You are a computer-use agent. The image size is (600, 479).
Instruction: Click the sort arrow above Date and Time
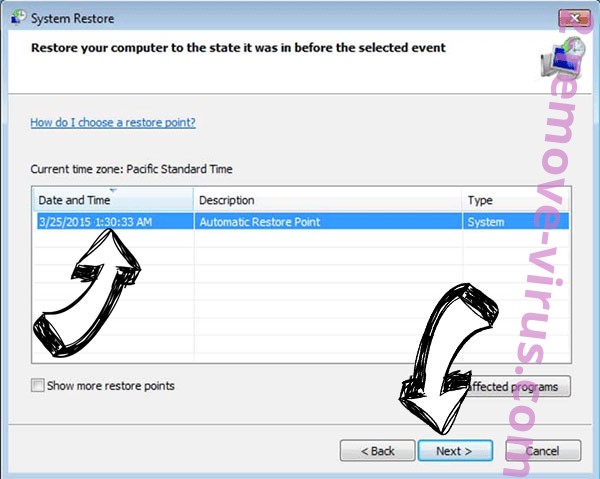click(x=113, y=190)
